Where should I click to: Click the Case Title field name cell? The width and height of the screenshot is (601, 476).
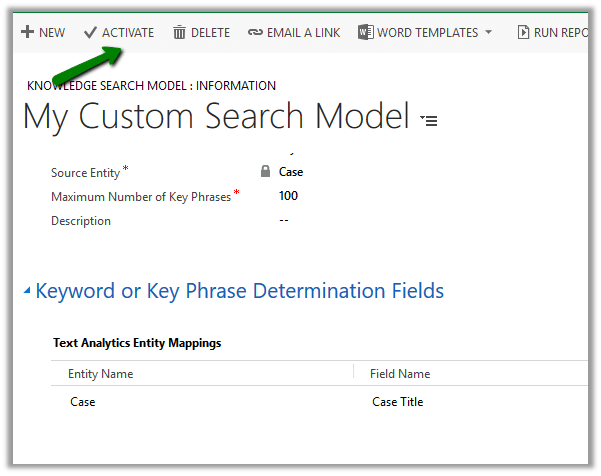coord(397,402)
